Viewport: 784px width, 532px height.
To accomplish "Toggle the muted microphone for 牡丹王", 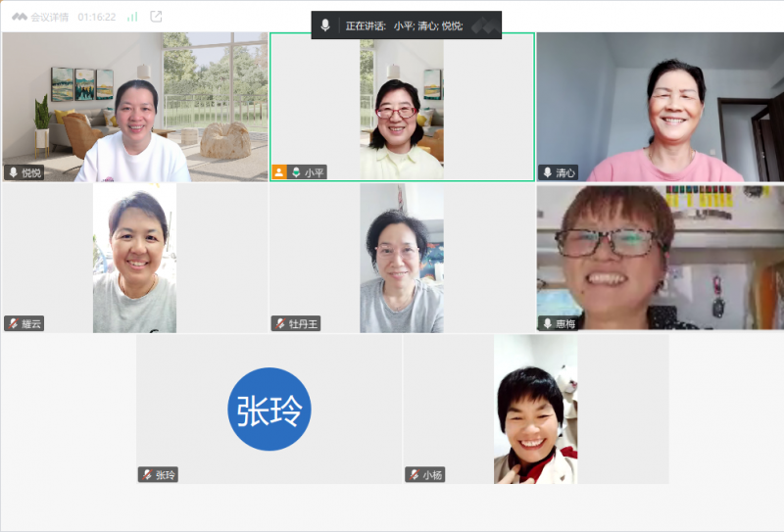I will [x=280, y=323].
